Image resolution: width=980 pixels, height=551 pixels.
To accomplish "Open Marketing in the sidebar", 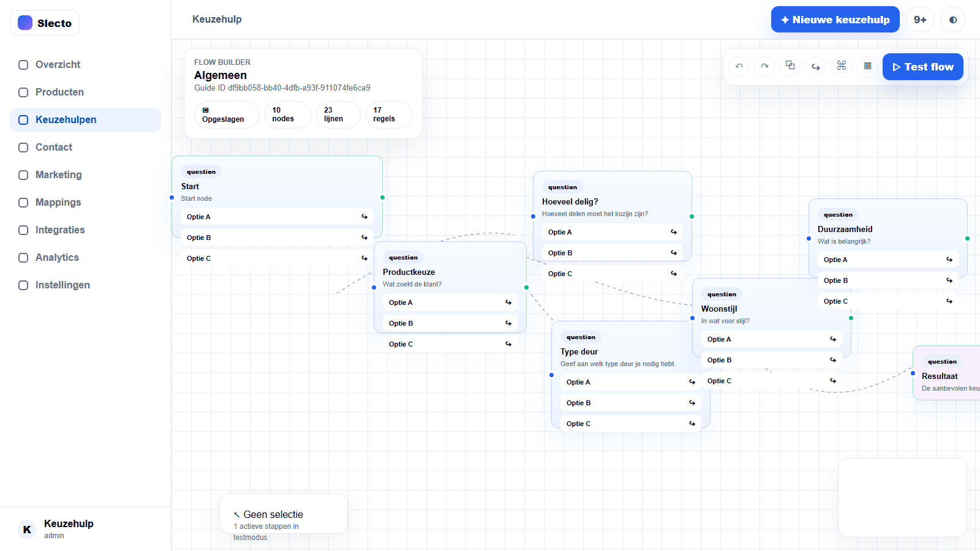I will point(85,175).
